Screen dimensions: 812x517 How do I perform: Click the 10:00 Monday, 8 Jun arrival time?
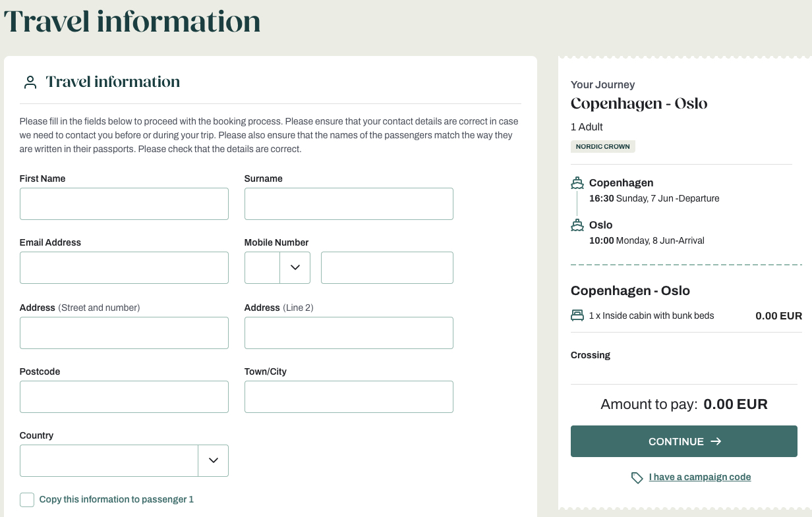coord(647,240)
